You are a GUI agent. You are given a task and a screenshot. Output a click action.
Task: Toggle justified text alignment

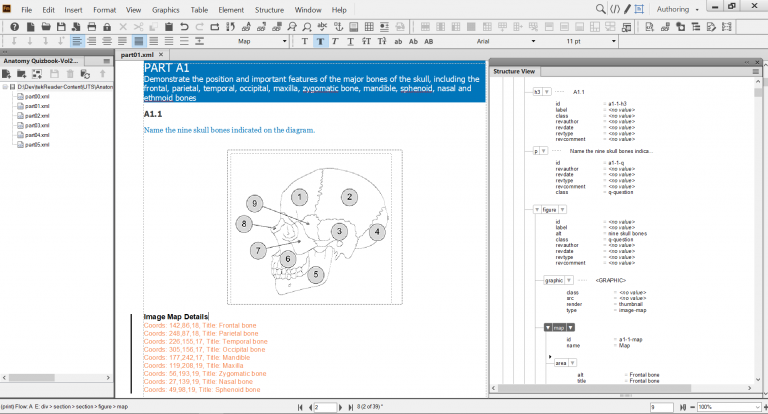point(122,41)
